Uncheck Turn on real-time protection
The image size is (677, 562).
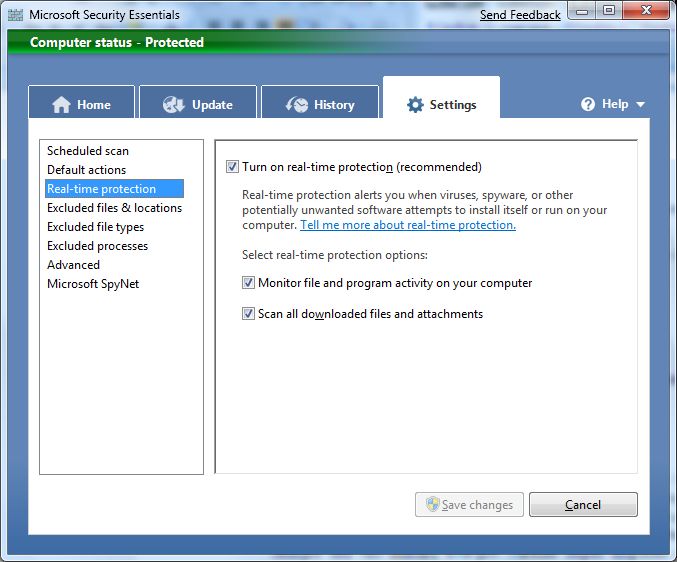click(232, 167)
